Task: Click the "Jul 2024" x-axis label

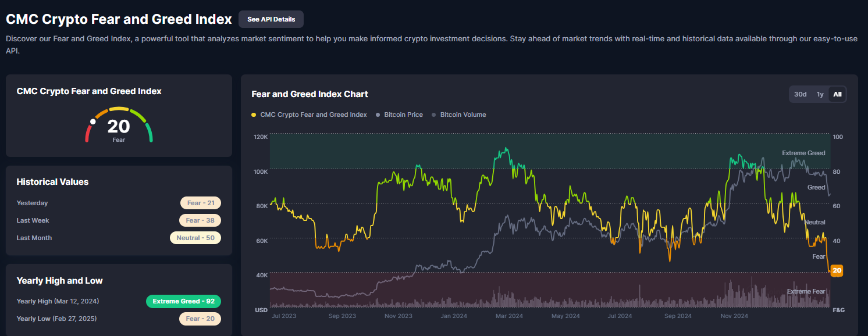Action: tap(620, 316)
